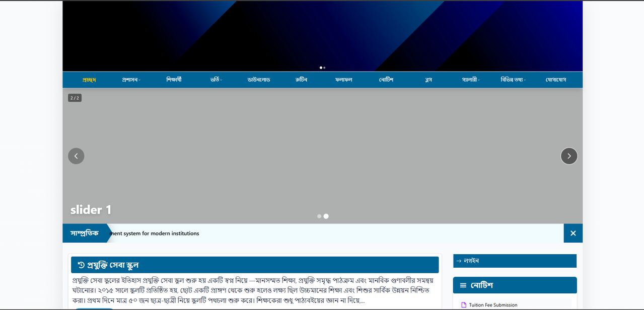
Task: Open the Tuition Fee Submission notice
Action: 493,305
